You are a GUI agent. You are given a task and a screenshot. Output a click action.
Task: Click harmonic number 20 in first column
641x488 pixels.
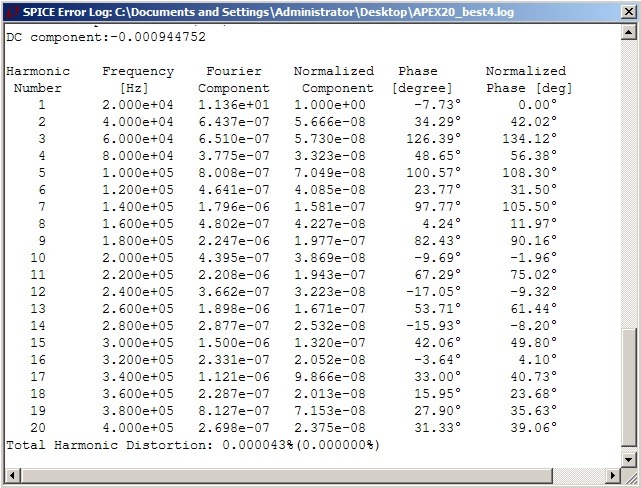tap(38, 428)
